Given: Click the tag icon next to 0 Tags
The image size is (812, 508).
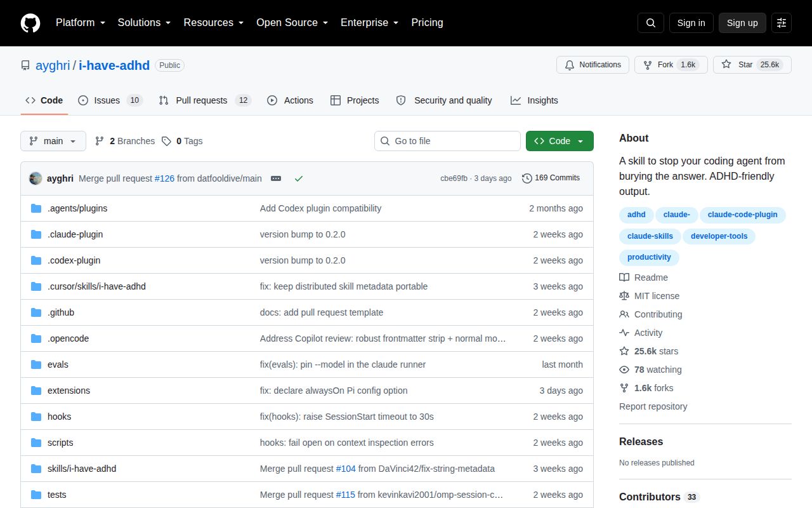Looking at the screenshot, I should [x=166, y=141].
